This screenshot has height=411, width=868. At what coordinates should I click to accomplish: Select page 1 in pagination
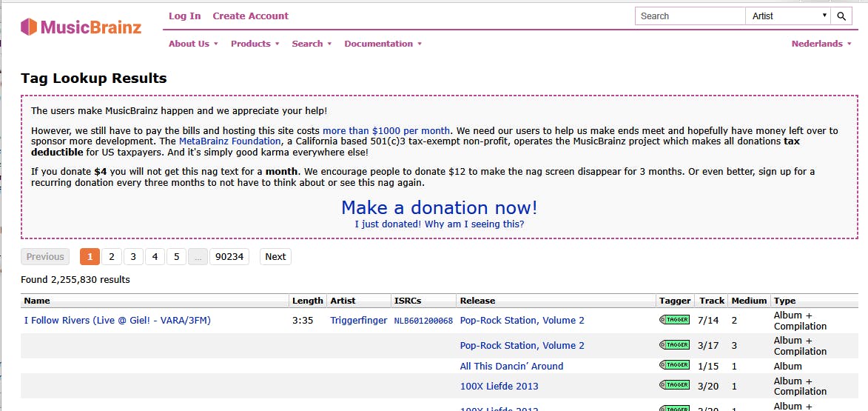click(90, 256)
